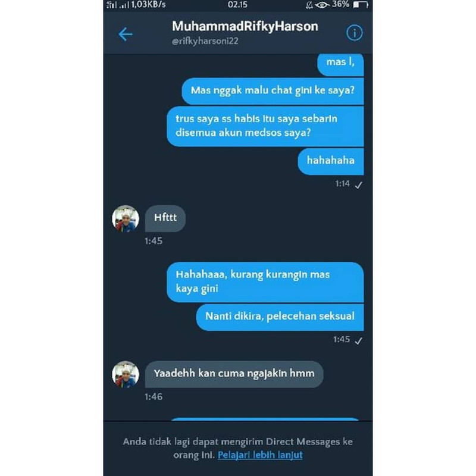
Task: Open the conversation info icon
Action: point(354,33)
